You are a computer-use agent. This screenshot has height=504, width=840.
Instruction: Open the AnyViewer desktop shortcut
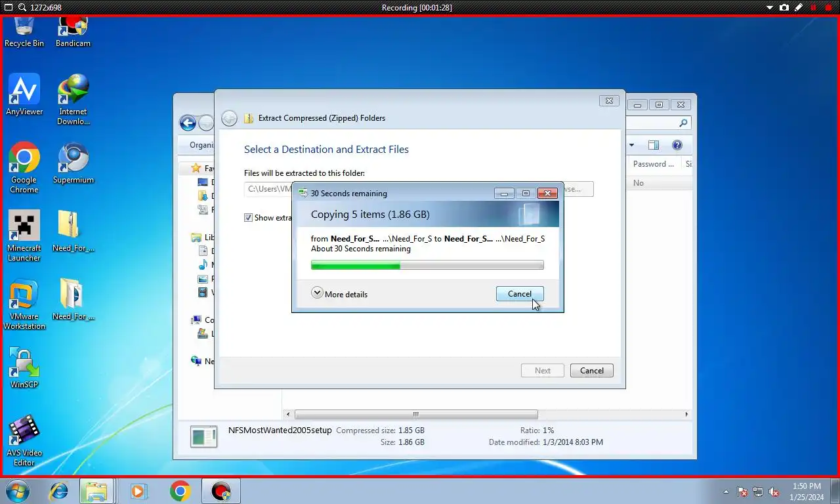click(x=24, y=94)
